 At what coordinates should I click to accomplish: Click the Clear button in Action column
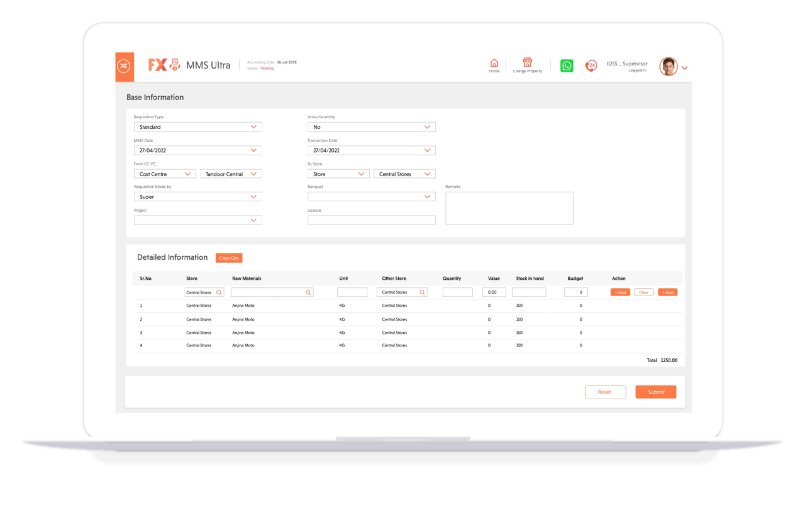tap(643, 292)
